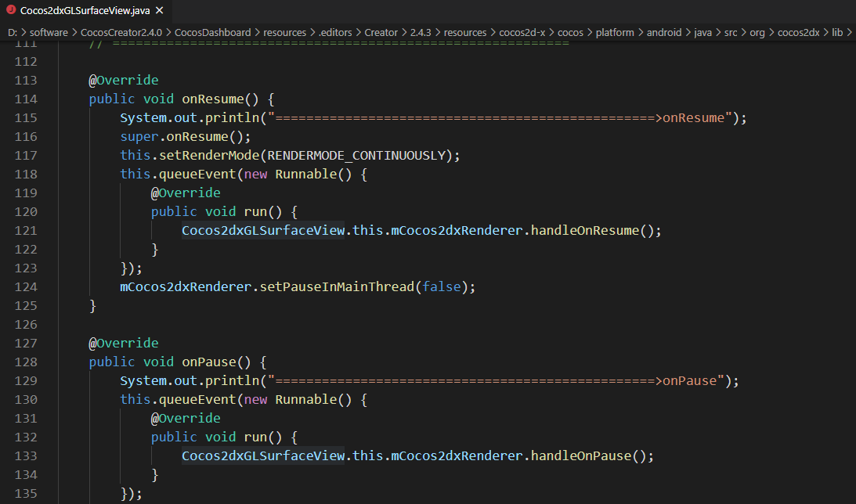Open the 'java' breadcrumb folder
Screen dimensions: 856x504
(702, 33)
